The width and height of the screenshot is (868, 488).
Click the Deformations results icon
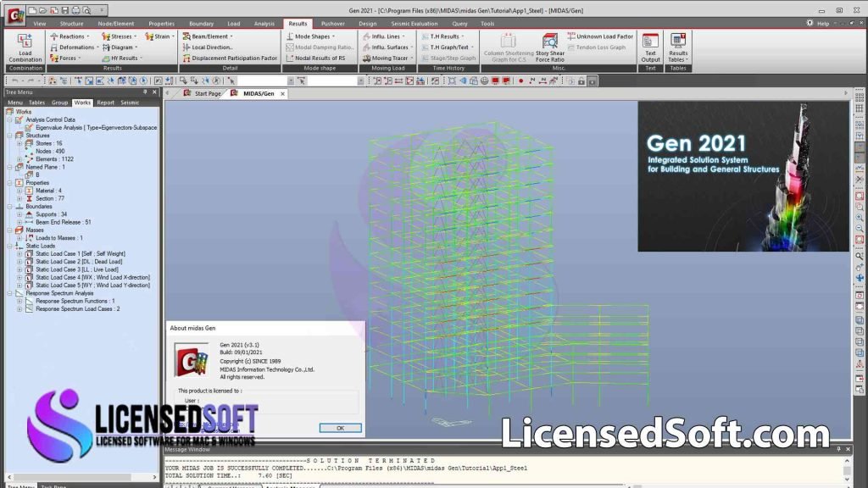pos(54,47)
